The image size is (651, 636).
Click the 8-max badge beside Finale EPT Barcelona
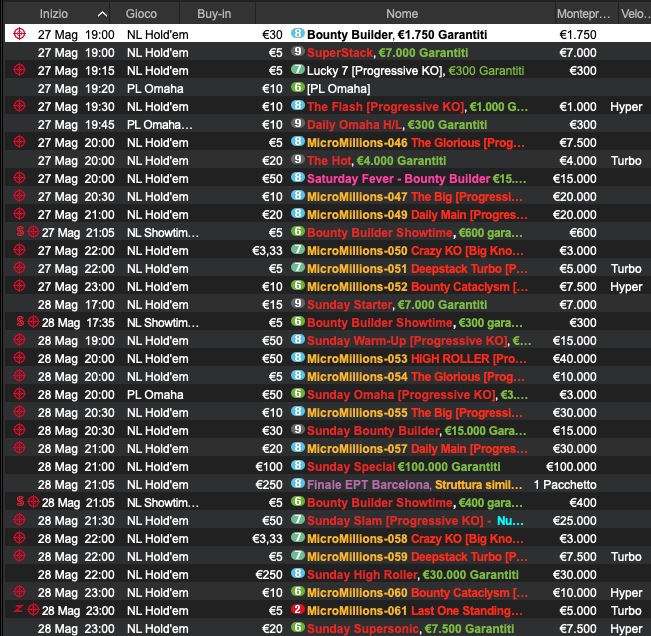(297, 483)
